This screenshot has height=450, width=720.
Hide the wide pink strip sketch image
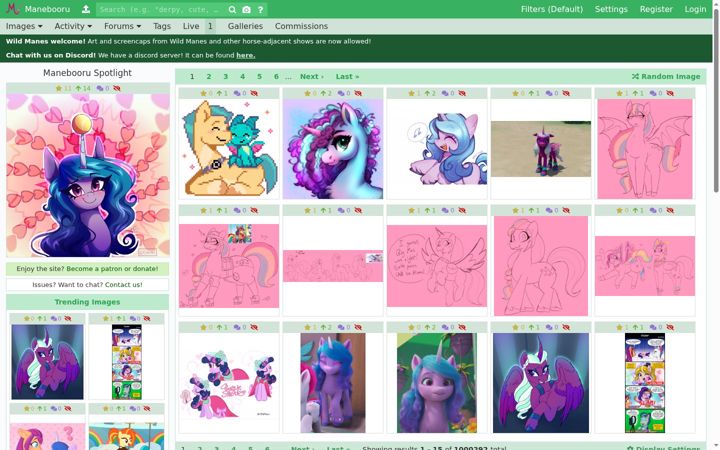(358, 210)
